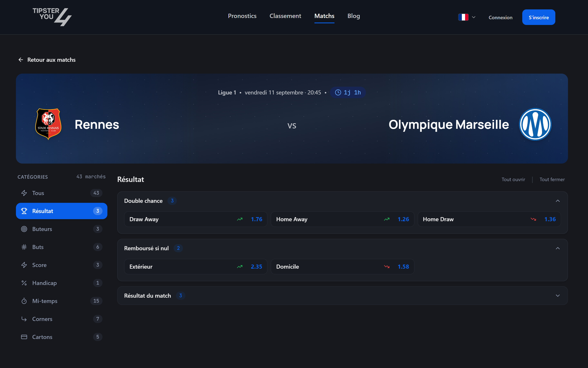Select the Tous category
588x368 pixels.
(61, 193)
